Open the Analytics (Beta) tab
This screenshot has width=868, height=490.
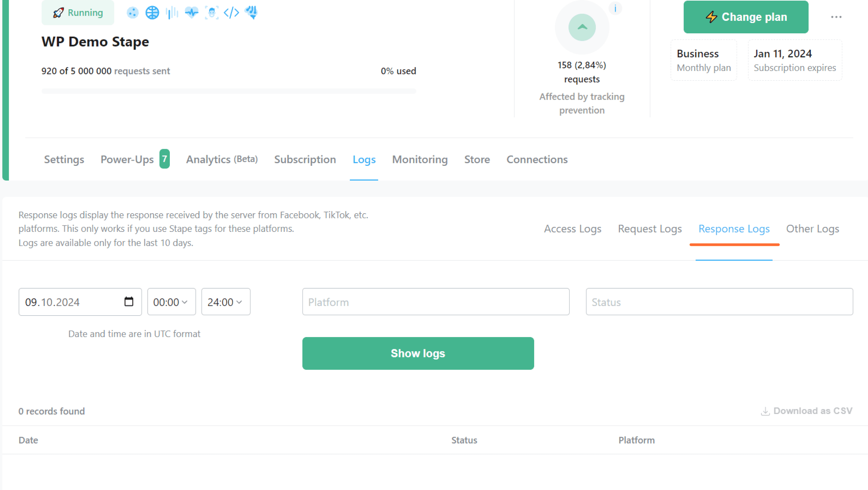pyautogui.click(x=222, y=159)
